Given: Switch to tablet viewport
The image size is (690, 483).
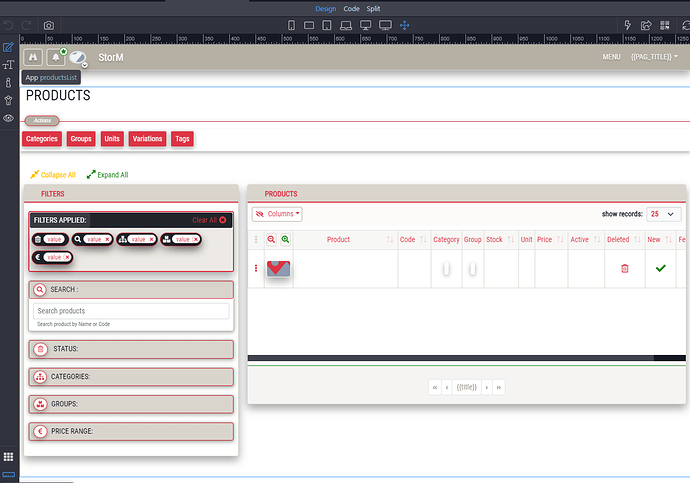Looking at the screenshot, I should click(327, 26).
